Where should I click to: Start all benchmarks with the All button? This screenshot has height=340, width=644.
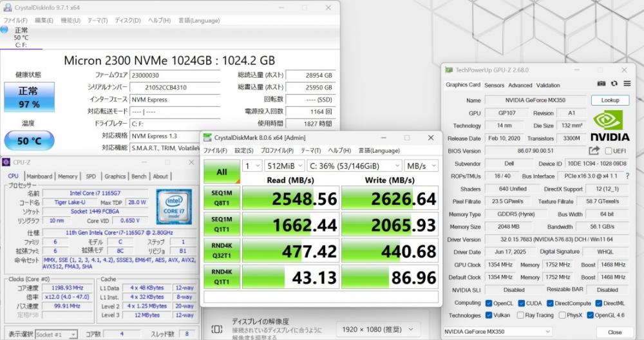221,172
